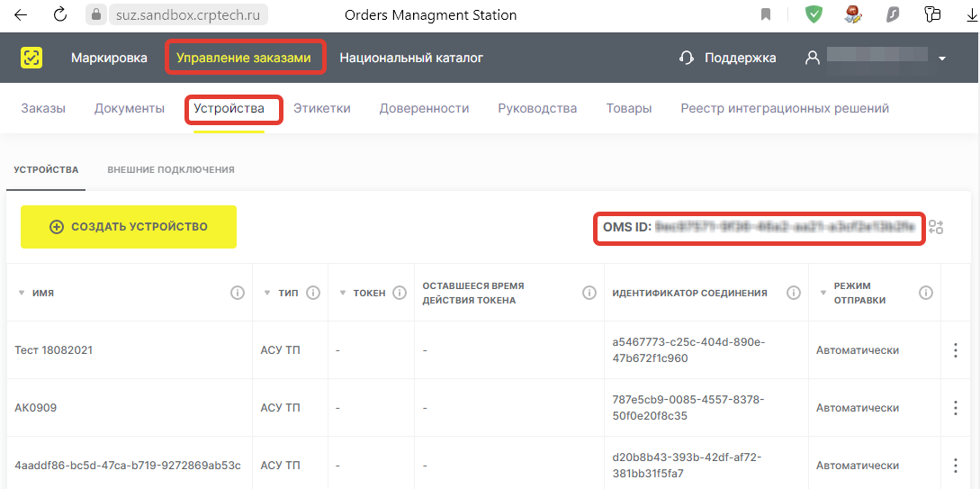Open ТОКЕН column filter triangle
Screen dimensions: 980x489
pyautogui.click(x=343, y=293)
